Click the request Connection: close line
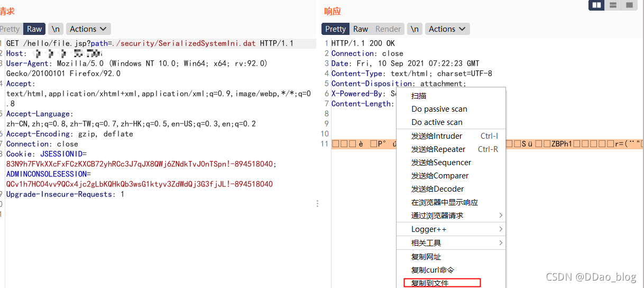The image size is (644, 288). [42, 144]
